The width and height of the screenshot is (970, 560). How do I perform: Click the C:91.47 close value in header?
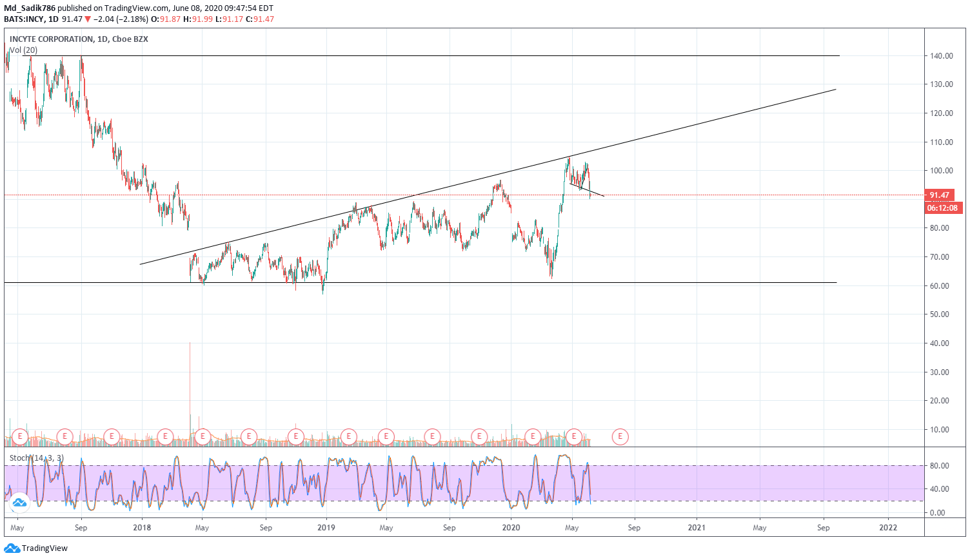259,19
